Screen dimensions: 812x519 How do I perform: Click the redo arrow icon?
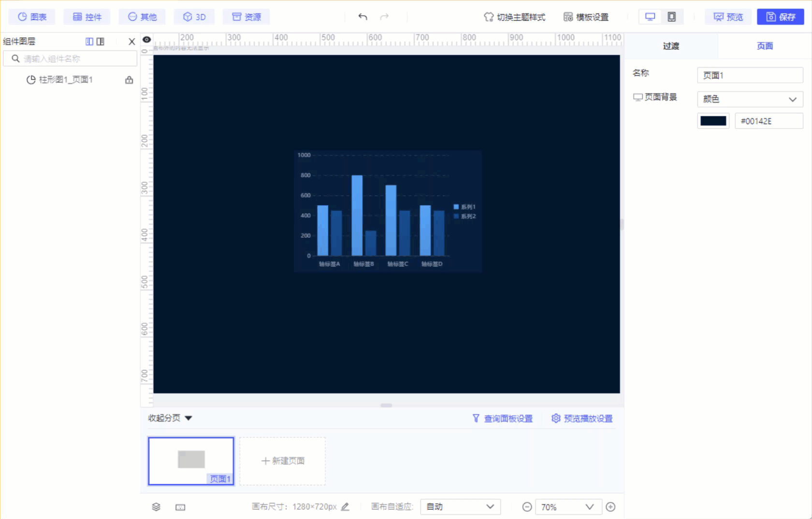[384, 17]
